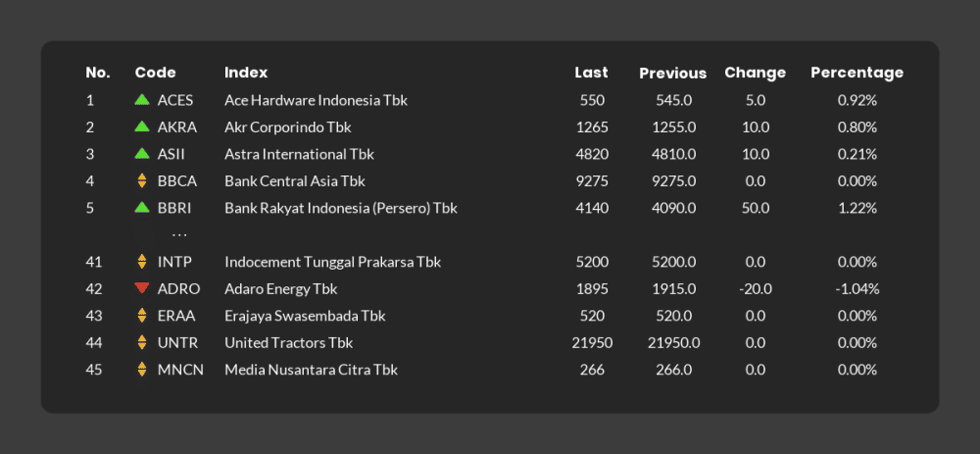Click the orange indicator beside ERAA
980x454 pixels.
(x=142, y=315)
